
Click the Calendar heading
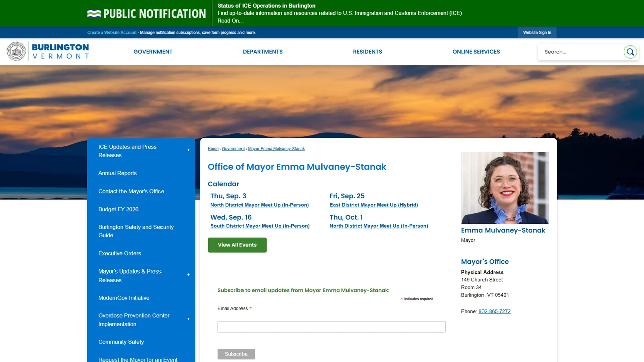223,184
